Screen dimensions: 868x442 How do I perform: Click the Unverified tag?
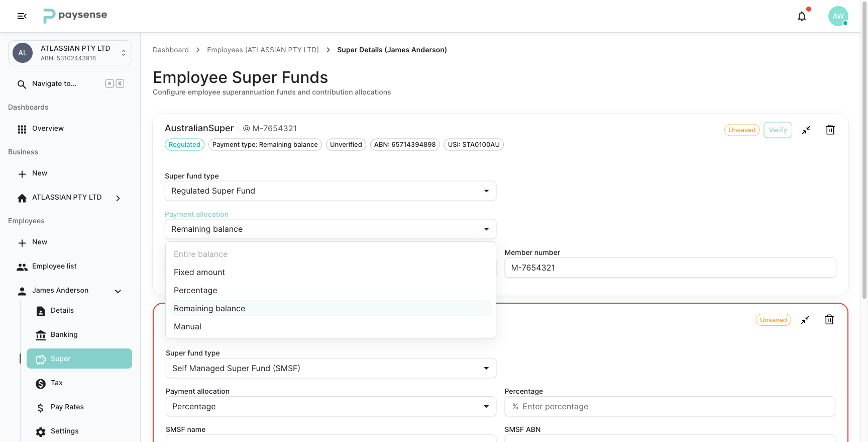(346, 145)
